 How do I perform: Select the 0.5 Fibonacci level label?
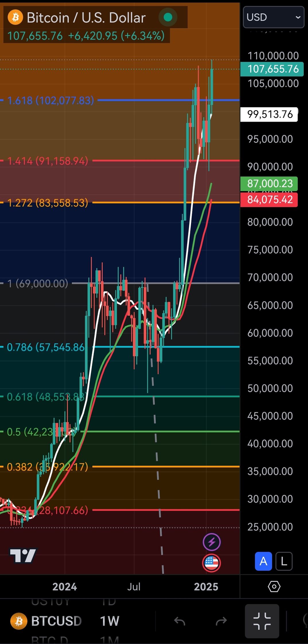coord(42,432)
